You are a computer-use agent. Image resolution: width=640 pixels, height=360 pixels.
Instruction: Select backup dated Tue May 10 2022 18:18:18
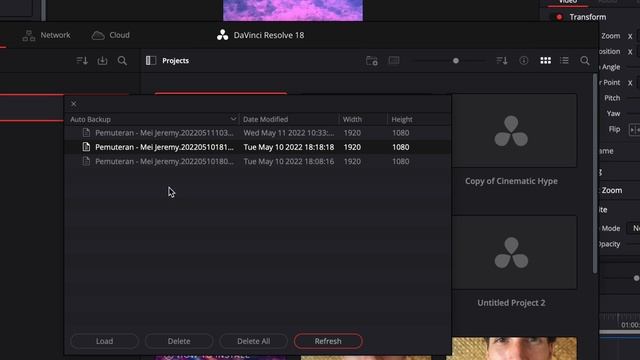click(x=258, y=147)
